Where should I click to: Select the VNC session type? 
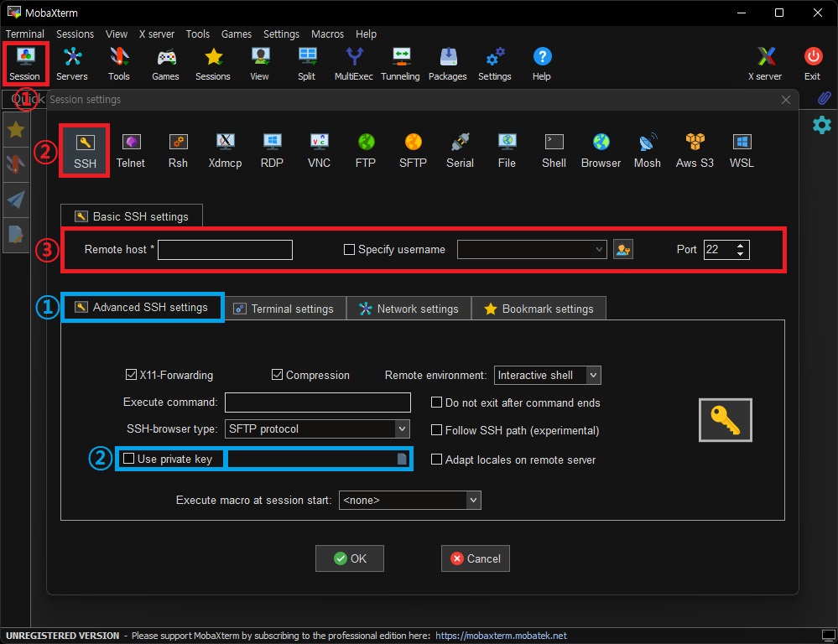click(x=319, y=151)
